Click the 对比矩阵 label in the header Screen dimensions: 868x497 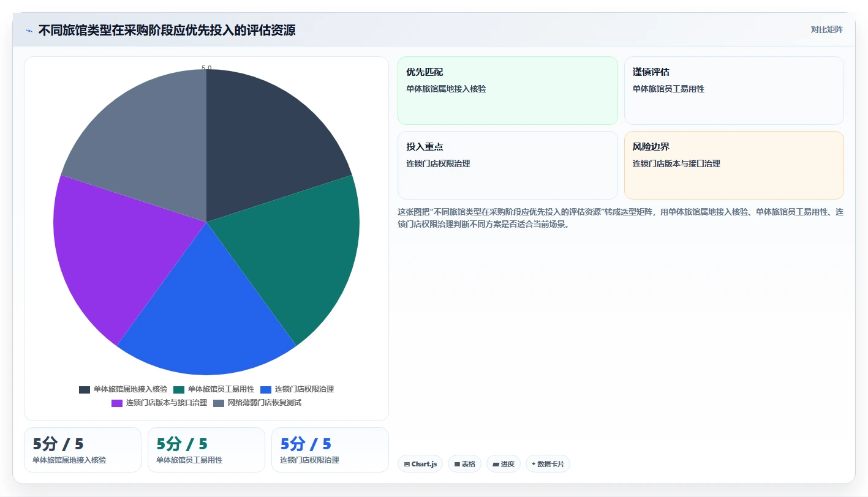tap(826, 29)
